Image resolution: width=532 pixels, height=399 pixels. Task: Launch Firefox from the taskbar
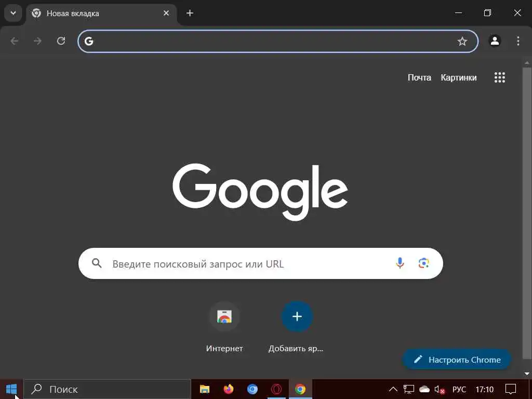click(229, 389)
